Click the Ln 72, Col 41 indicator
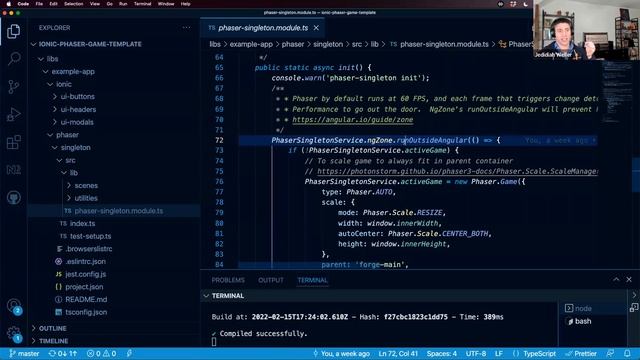640x360 pixels. (x=398, y=353)
